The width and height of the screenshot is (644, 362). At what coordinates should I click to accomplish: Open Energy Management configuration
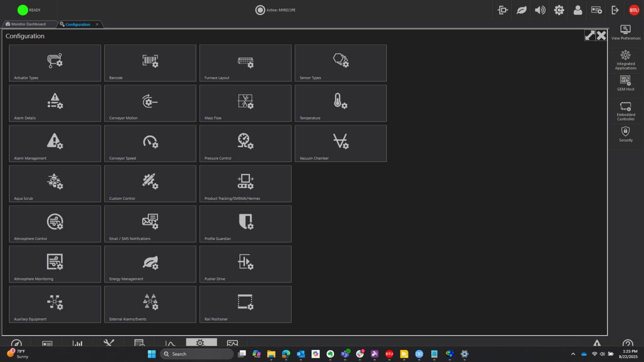point(150,264)
